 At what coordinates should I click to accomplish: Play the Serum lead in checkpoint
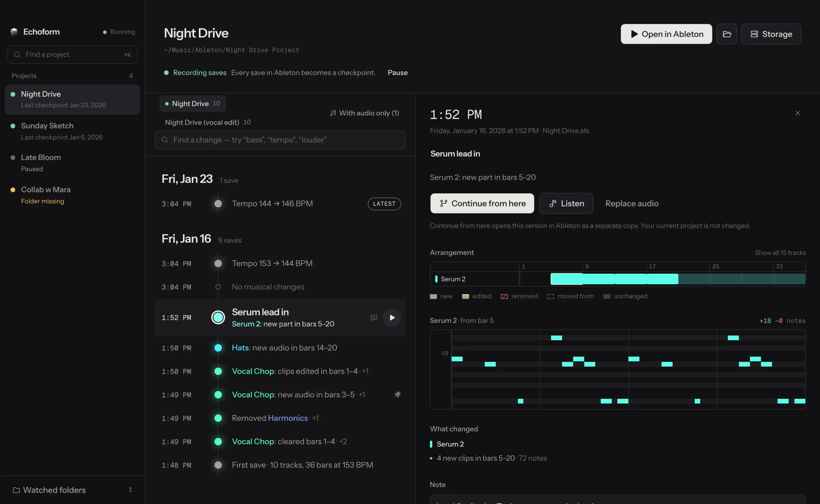392,317
